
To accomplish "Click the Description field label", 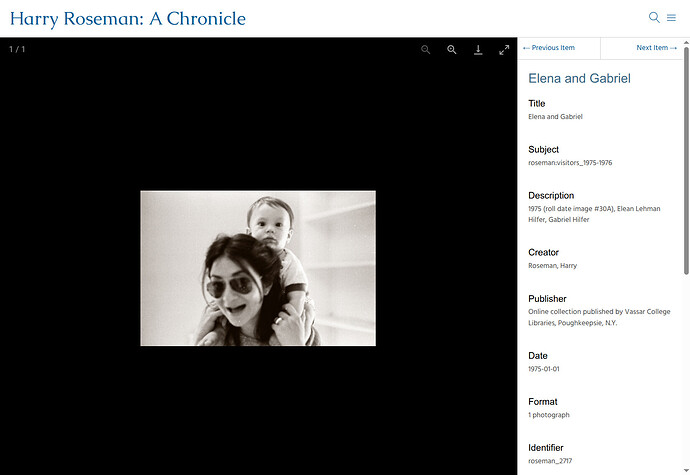I will point(551,195).
